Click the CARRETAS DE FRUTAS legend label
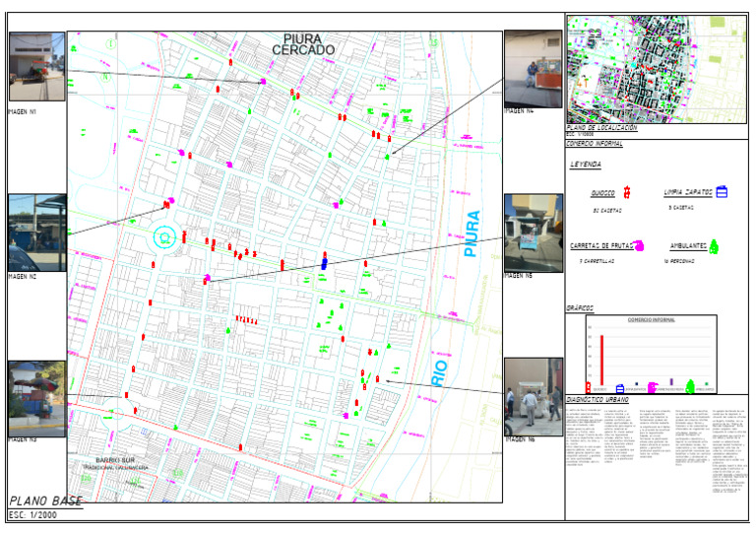The width and height of the screenshot is (756, 534). click(601, 246)
